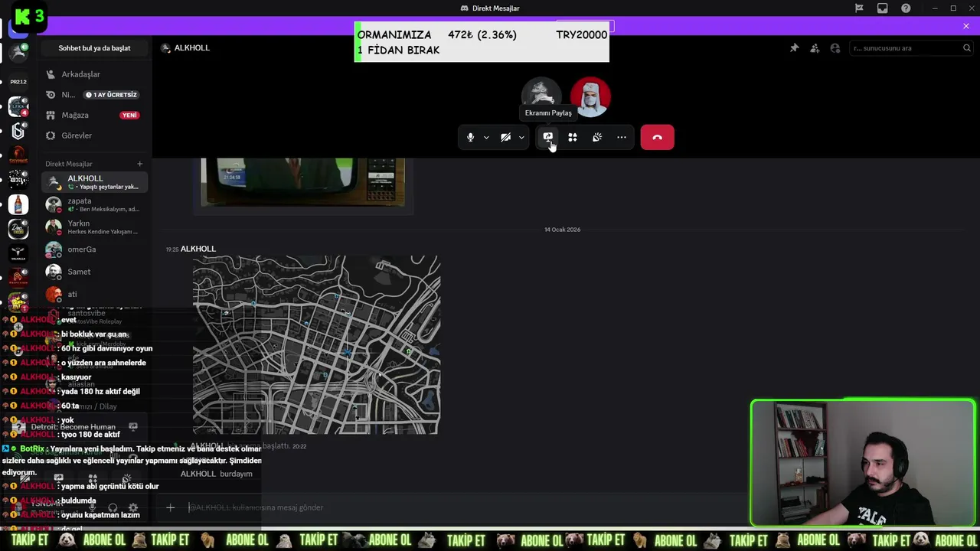This screenshot has height=551, width=980.
Task: Open Samet direct message
Action: coord(95,272)
